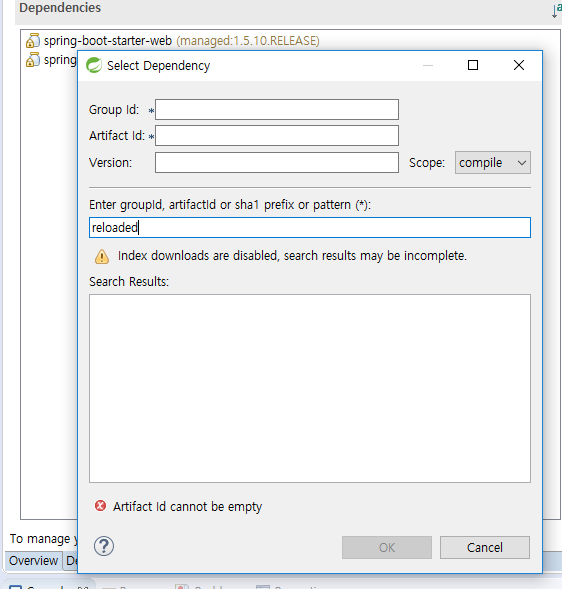Switch to the Overview tab

click(x=33, y=560)
